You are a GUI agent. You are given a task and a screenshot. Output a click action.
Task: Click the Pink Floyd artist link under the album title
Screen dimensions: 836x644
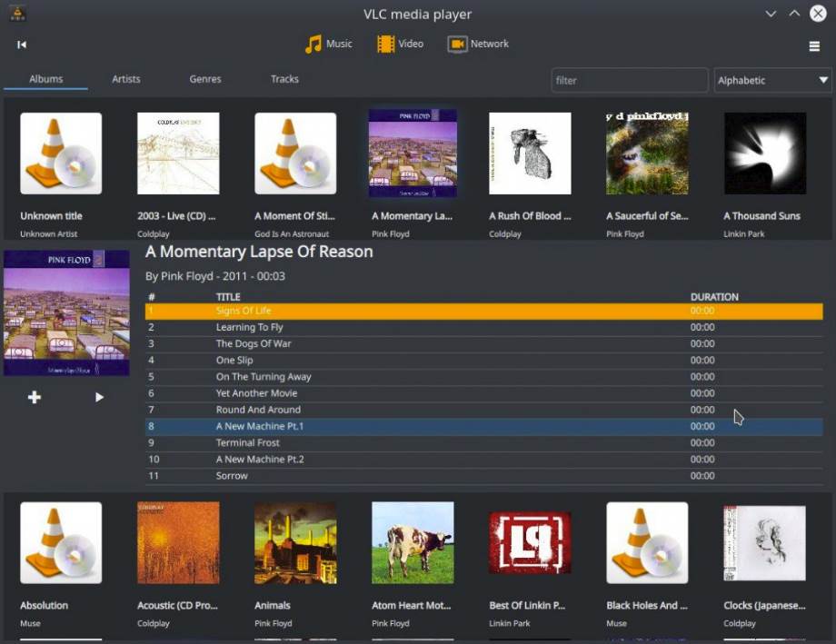(x=183, y=276)
